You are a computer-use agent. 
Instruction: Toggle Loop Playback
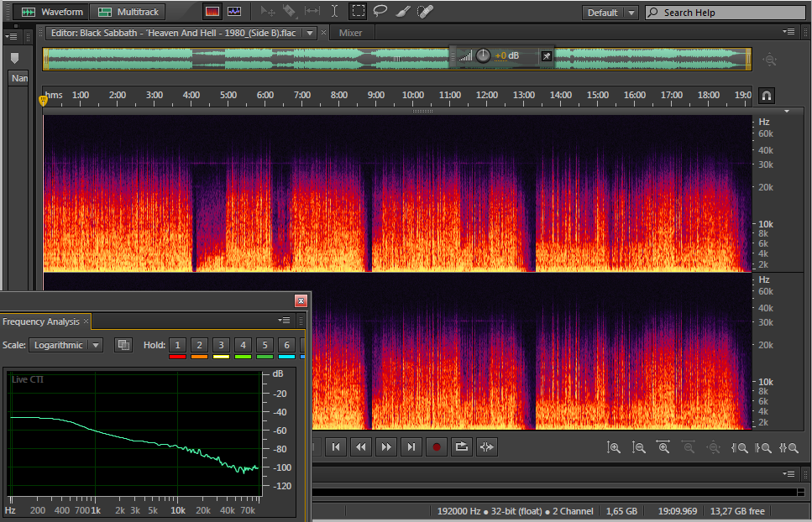pos(461,447)
